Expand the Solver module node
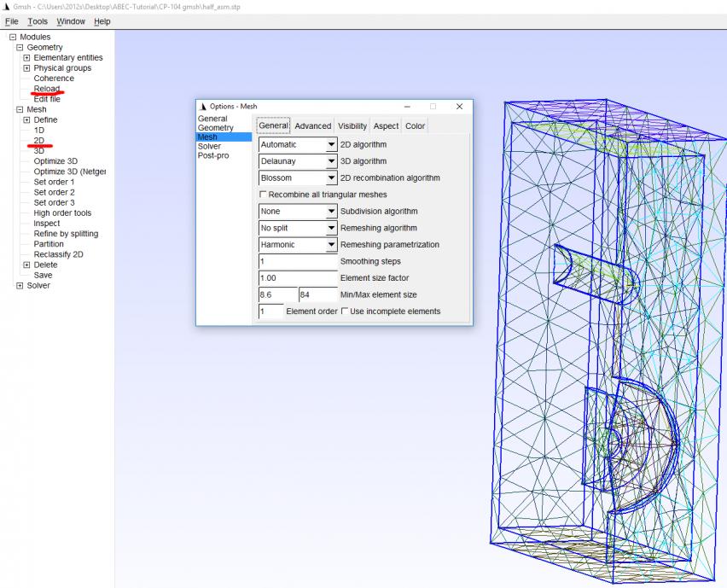Screen dimensions: 727x588 click(x=20, y=286)
